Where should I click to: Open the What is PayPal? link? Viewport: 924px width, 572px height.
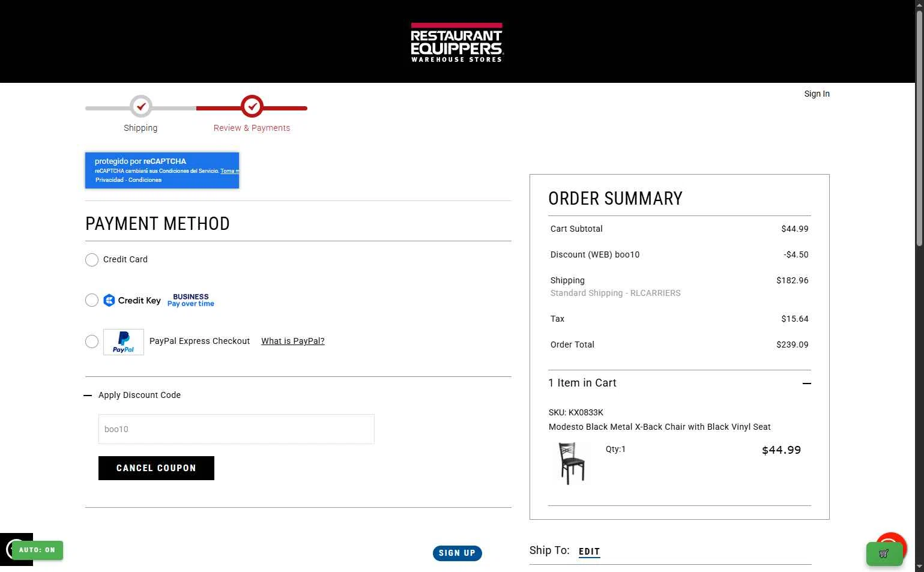click(293, 341)
